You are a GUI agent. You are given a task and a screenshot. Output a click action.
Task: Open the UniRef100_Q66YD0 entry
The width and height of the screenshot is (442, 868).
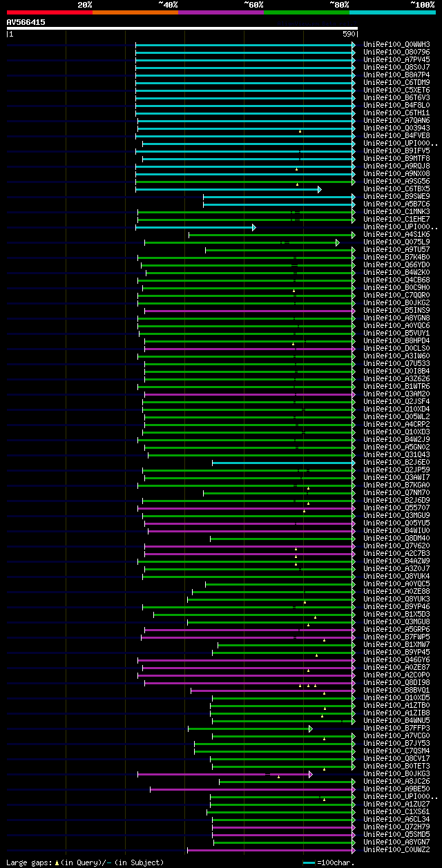396,264
